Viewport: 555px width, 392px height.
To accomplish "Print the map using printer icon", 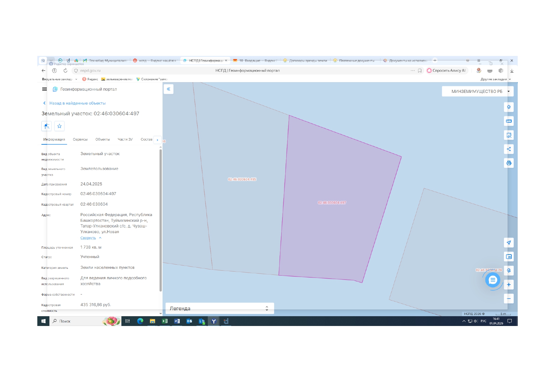I will pos(509,163).
